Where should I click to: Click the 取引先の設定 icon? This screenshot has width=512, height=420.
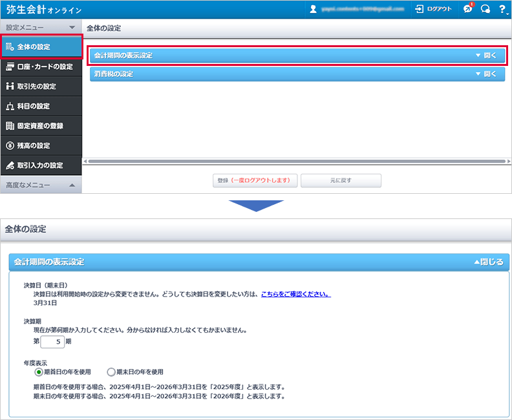[10, 87]
